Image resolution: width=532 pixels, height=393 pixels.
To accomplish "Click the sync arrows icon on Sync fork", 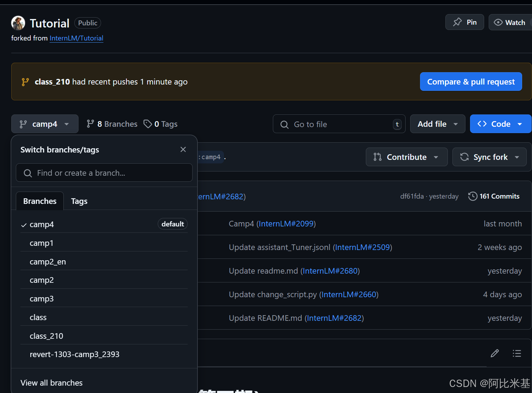I will click(464, 157).
